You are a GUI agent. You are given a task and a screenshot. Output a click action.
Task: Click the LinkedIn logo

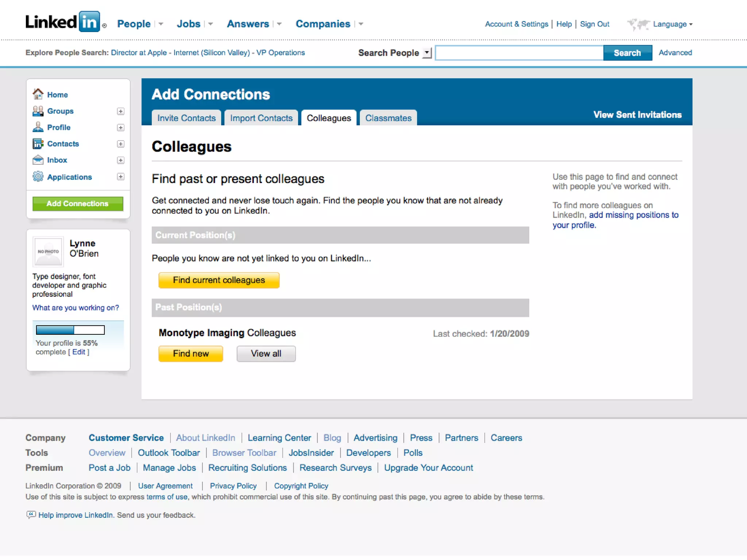coord(63,22)
